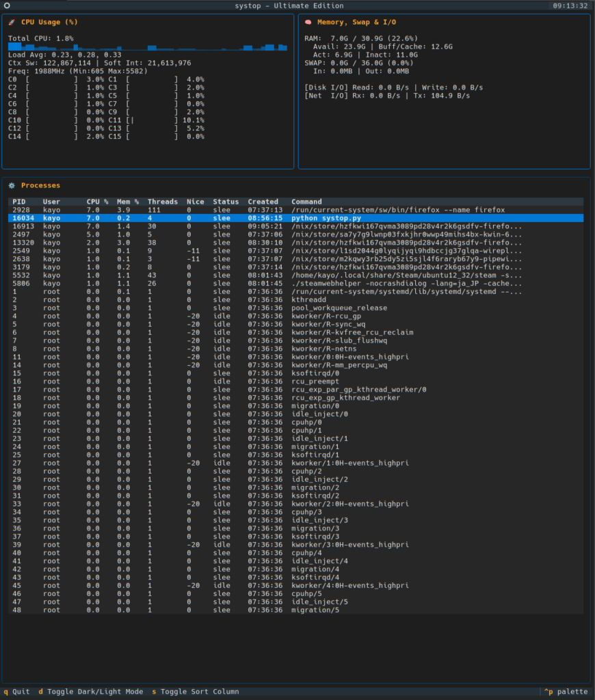Select the kworker/R-sync_wq process row

pos(295,325)
